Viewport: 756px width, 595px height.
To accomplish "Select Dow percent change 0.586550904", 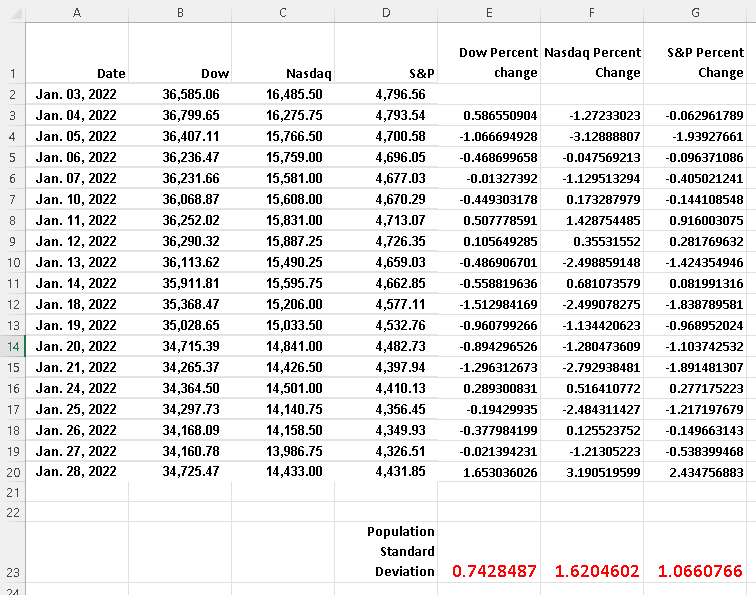I will tap(489, 115).
